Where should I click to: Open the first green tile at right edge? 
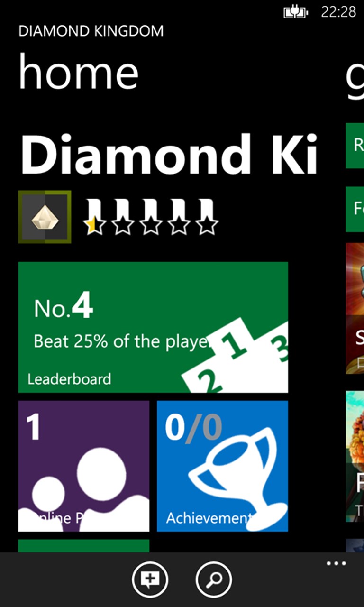click(355, 146)
